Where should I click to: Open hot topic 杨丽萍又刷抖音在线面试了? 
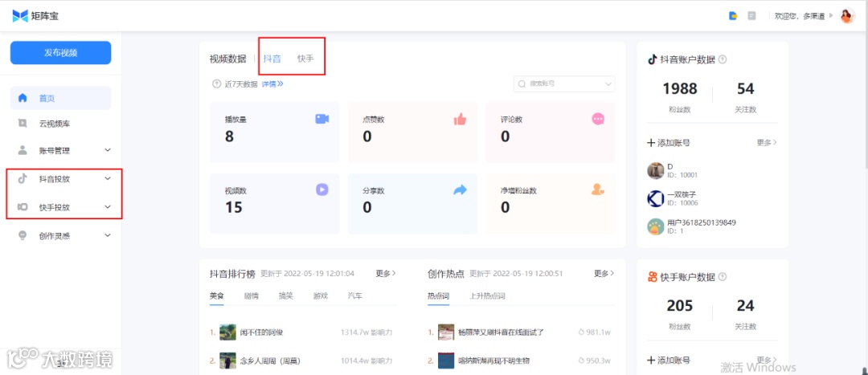pos(502,332)
